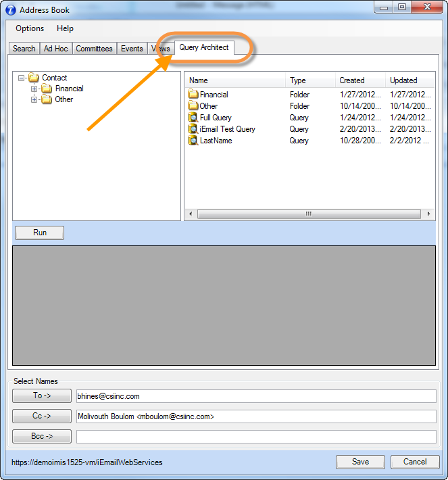Select the Financial folder in tree

click(69, 89)
